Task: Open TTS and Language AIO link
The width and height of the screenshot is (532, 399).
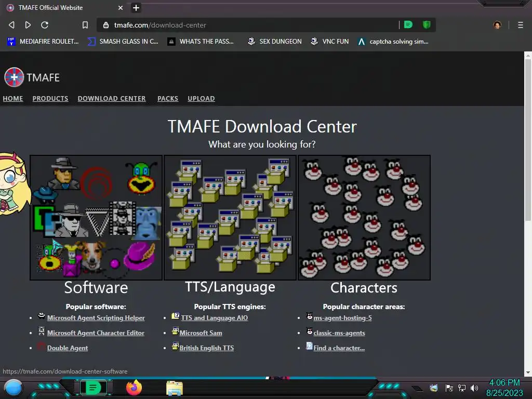Action: pyautogui.click(x=215, y=318)
